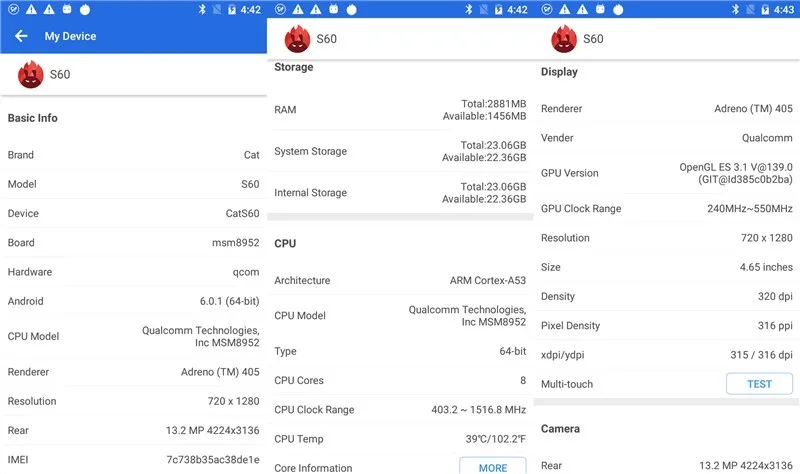Select the xdpi/ydpi 315 / 316 dpi row

667,355
